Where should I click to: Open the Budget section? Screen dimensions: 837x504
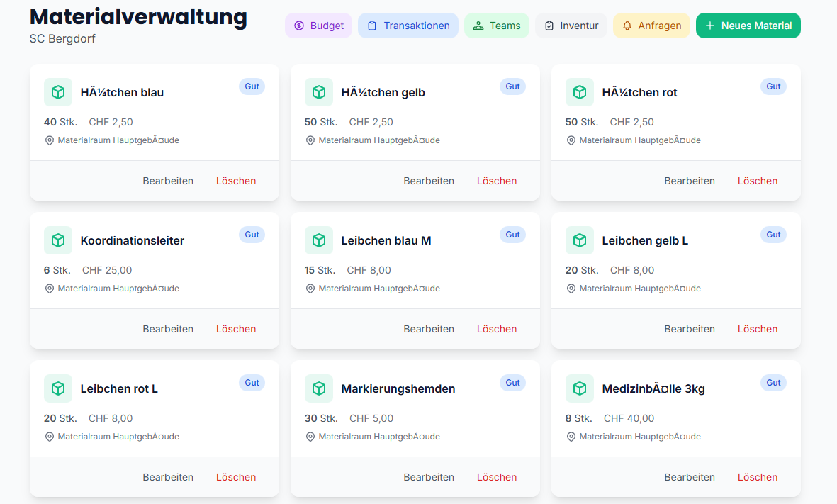click(318, 25)
